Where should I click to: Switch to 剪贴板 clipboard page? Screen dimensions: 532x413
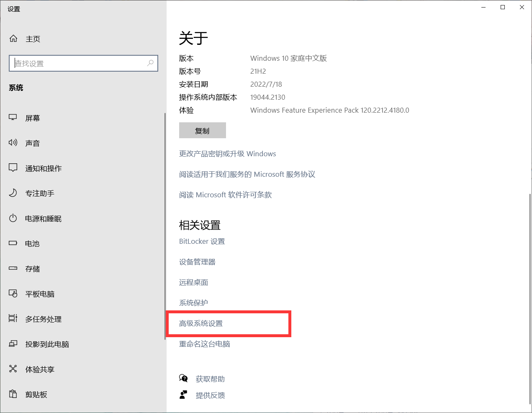pos(36,395)
